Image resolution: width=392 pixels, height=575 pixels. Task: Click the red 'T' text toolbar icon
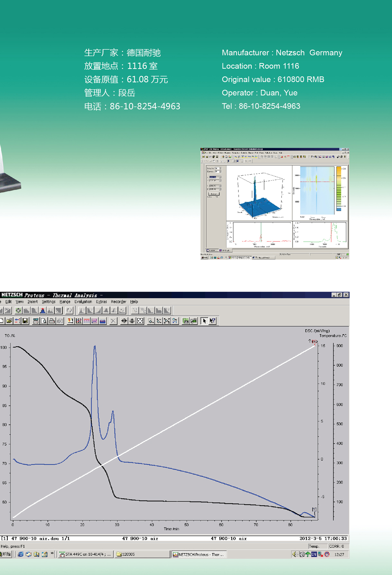point(70,321)
